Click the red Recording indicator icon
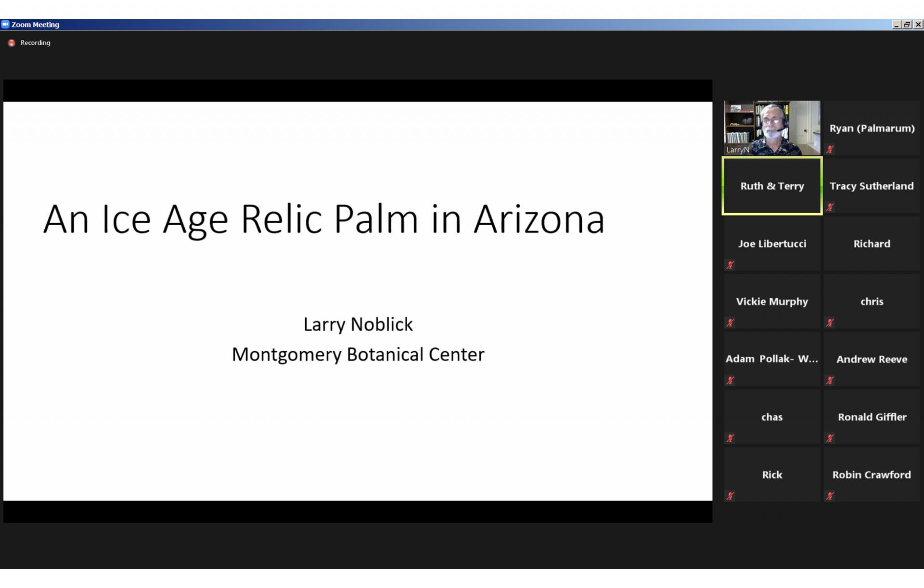924x588 pixels. 12,43
